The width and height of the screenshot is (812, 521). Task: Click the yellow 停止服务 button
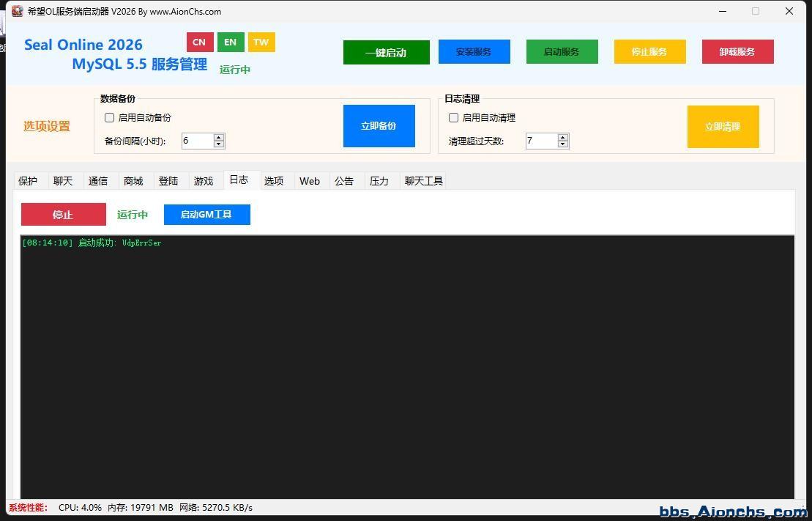pyautogui.click(x=650, y=52)
